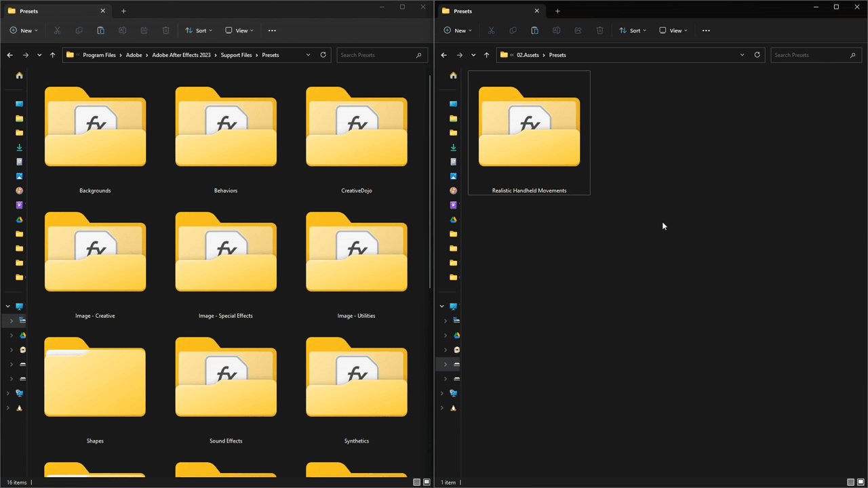
Task: Open the View dropdown in After Effects Presets window
Action: click(x=239, y=30)
